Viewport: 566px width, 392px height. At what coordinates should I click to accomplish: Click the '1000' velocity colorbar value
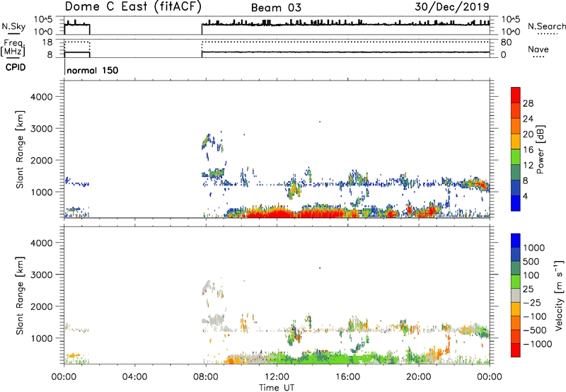click(534, 248)
